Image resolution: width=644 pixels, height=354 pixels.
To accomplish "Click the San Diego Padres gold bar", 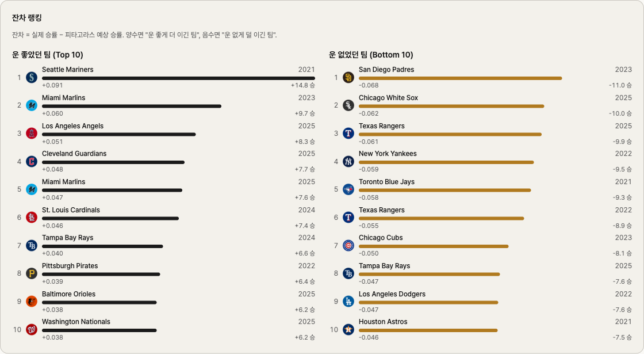I will tap(460, 78).
